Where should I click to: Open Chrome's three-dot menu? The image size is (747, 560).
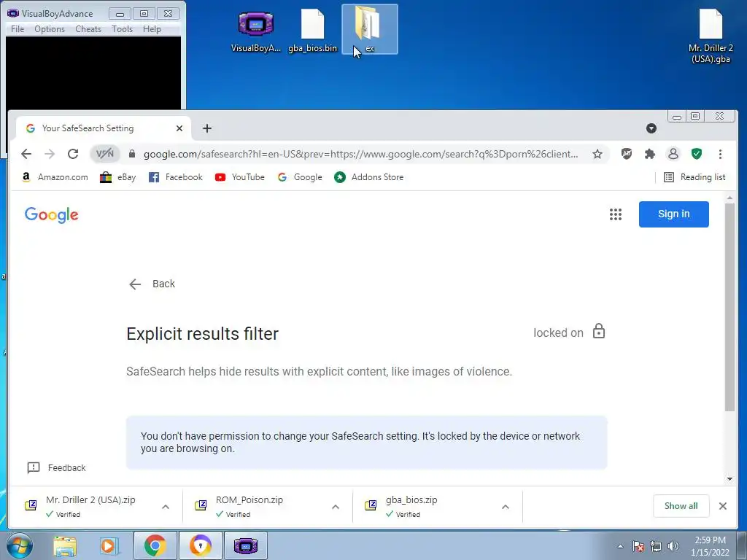720,154
